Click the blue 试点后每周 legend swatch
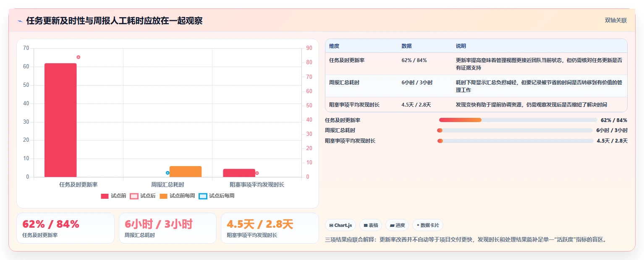 203,196
